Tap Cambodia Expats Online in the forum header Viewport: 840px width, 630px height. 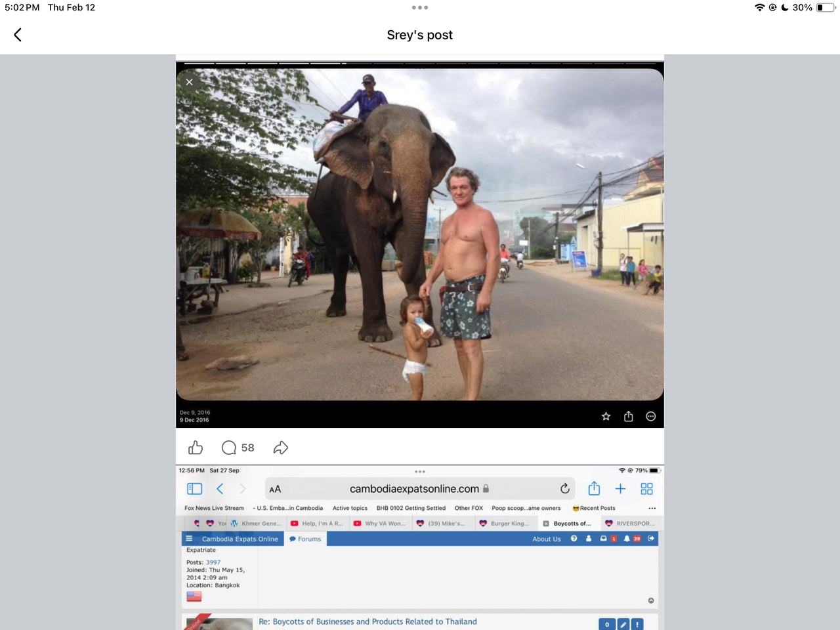click(240, 539)
